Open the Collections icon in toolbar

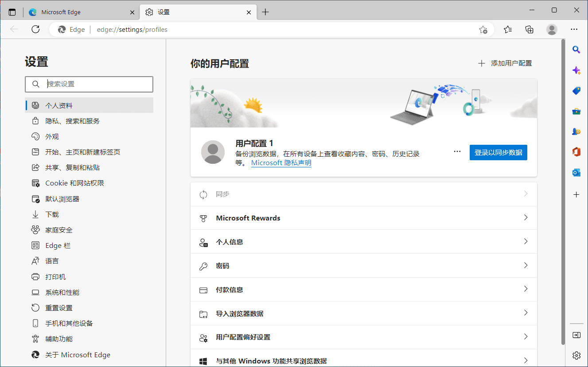point(529,30)
